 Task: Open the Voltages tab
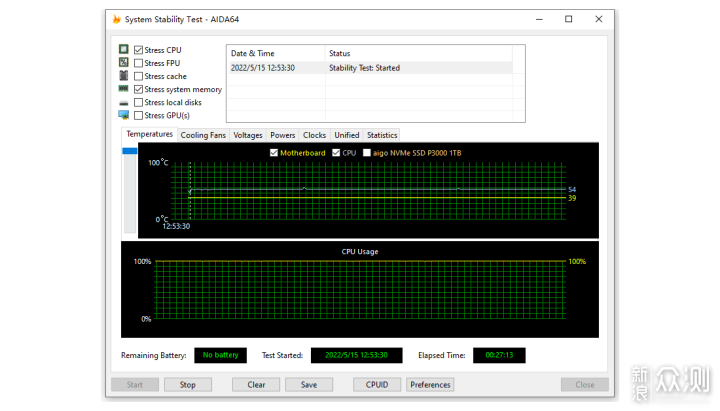point(248,135)
